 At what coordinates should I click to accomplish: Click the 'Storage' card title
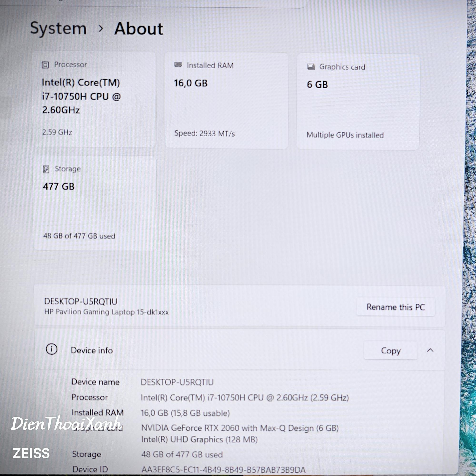68,169
